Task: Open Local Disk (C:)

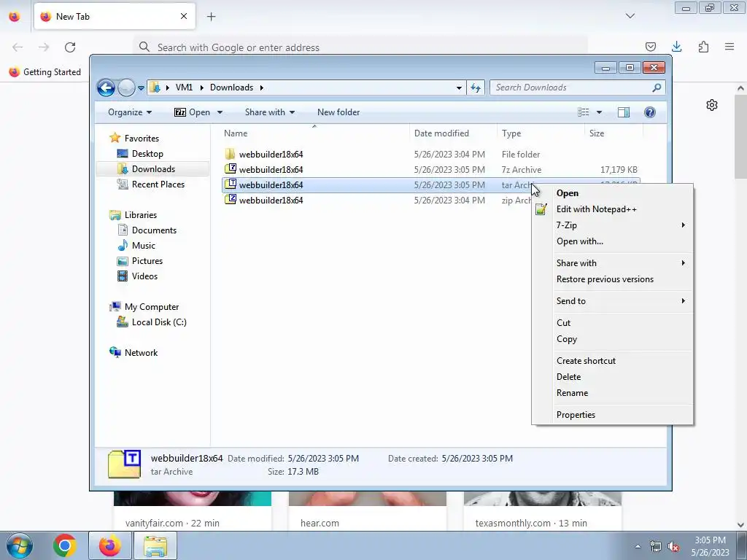Action: point(158,322)
